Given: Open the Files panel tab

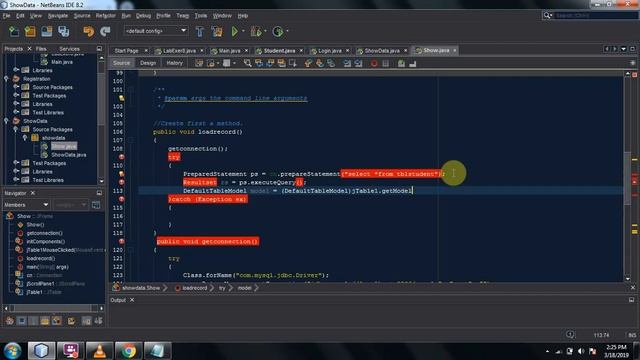Looking at the screenshot, I should (x=41, y=49).
